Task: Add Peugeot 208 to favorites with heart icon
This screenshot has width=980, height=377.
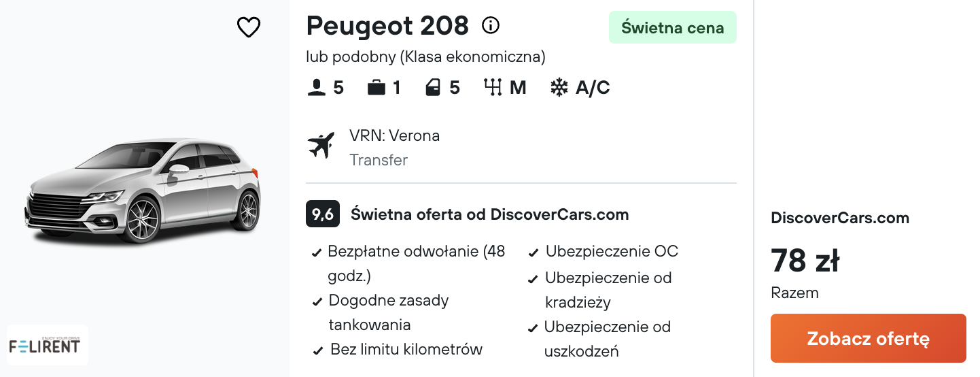Action: pos(249,27)
